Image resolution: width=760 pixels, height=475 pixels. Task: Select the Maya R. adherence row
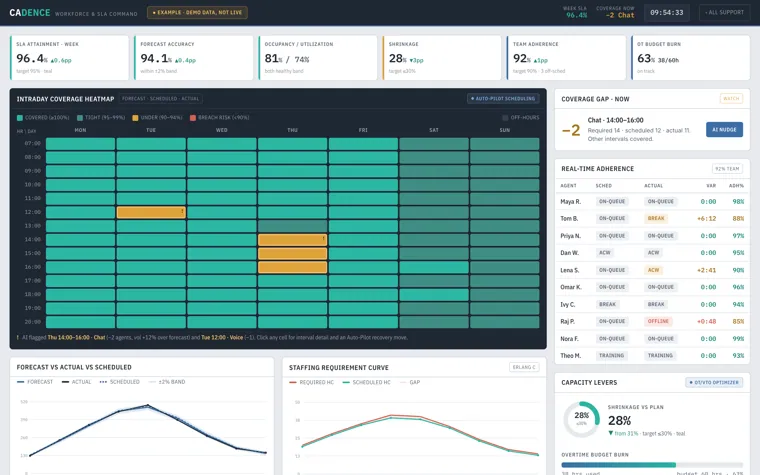point(652,202)
